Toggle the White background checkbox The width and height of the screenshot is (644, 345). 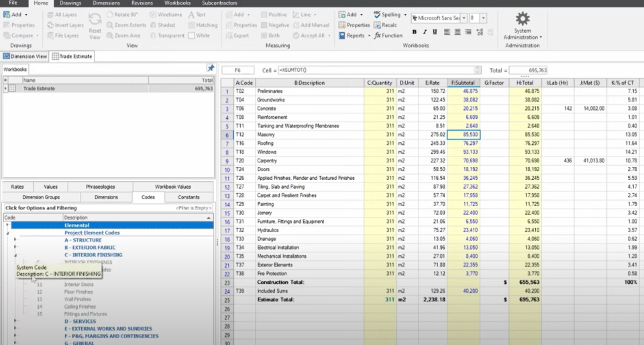click(191, 36)
